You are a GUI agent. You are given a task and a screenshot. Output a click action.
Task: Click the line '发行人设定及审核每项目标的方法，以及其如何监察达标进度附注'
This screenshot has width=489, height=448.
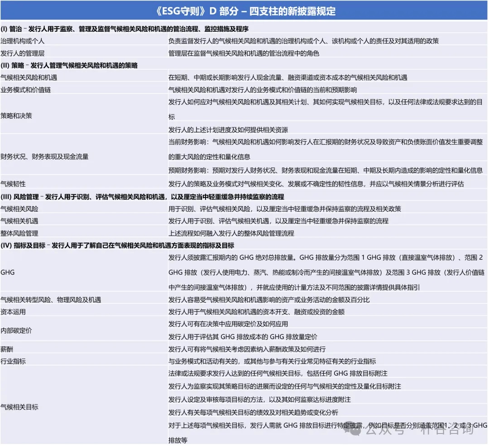(259, 400)
